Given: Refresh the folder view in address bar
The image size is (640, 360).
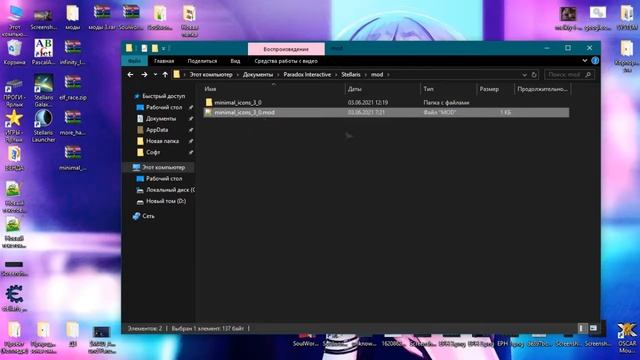Looking at the screenshot, I should (534, 75).
